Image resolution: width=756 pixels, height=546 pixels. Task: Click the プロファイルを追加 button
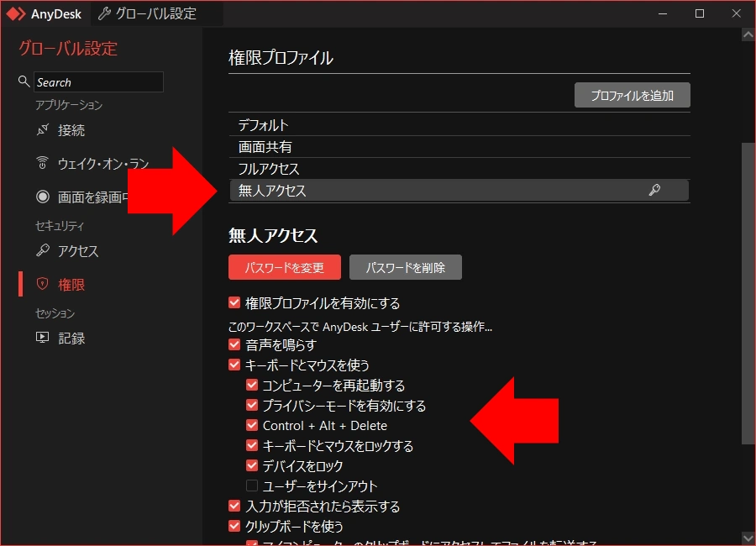point(633,95)
